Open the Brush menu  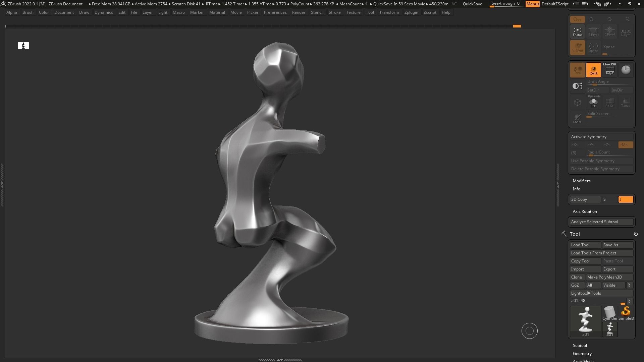28,12
